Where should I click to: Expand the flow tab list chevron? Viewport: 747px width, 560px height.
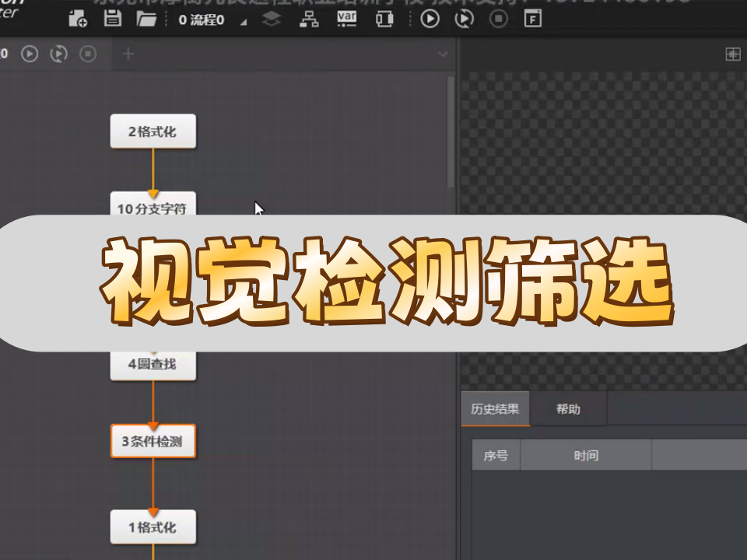pyautogui.click(x=444, y=54)
